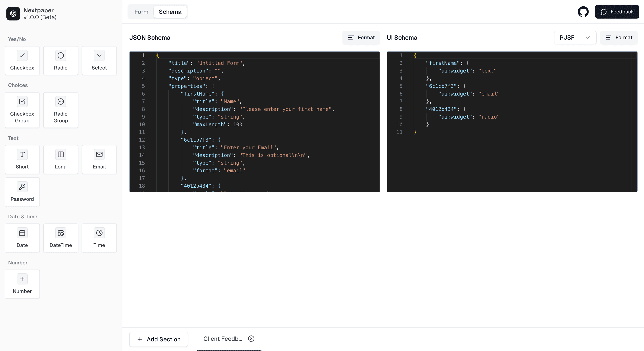
Task: Add a Password field component
Action: pyautogui.click(x=22, y=192)
